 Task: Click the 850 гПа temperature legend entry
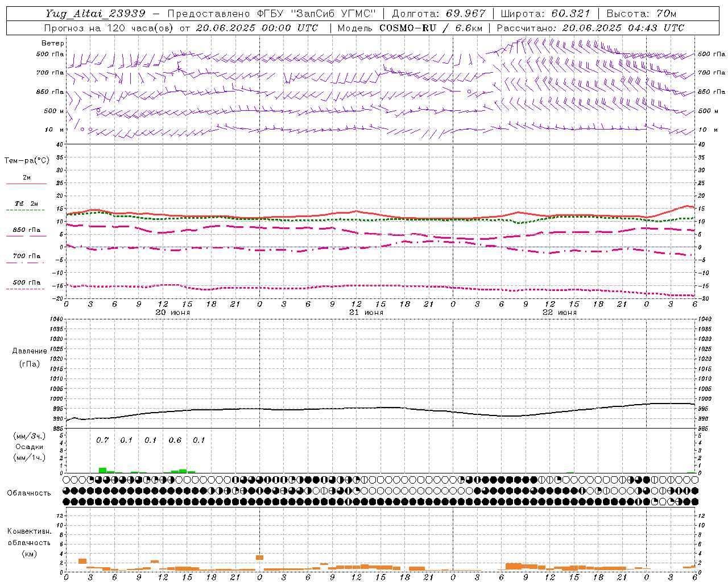pyautogui.click(x=26, y=230)
